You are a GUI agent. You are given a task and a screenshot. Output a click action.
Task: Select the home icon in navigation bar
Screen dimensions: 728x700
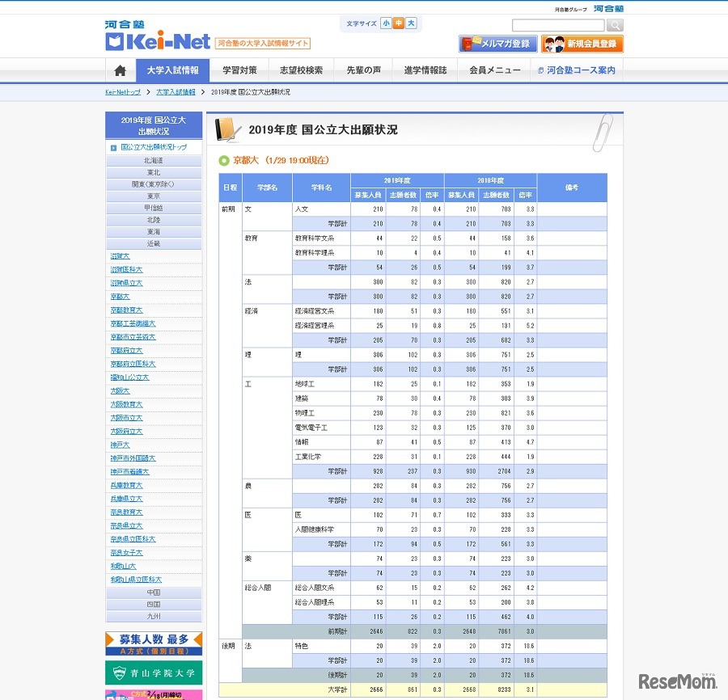(x=119, y=71)
